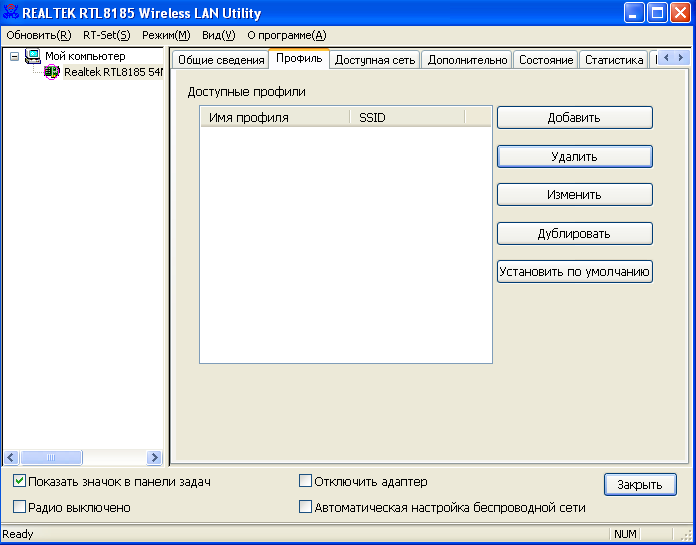Click the Realtek RTL8185 adapter card icon
696x545 pixels.
pos(52,72)
